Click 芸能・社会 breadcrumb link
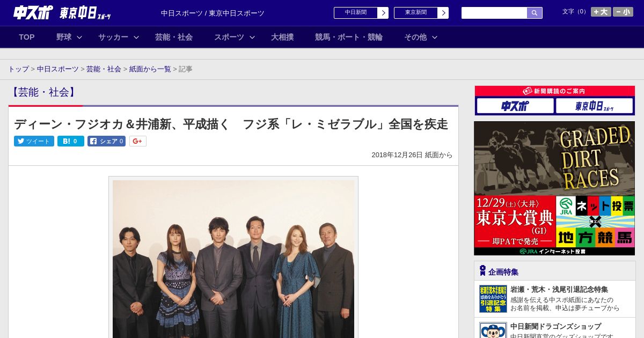 pos(104,69)
